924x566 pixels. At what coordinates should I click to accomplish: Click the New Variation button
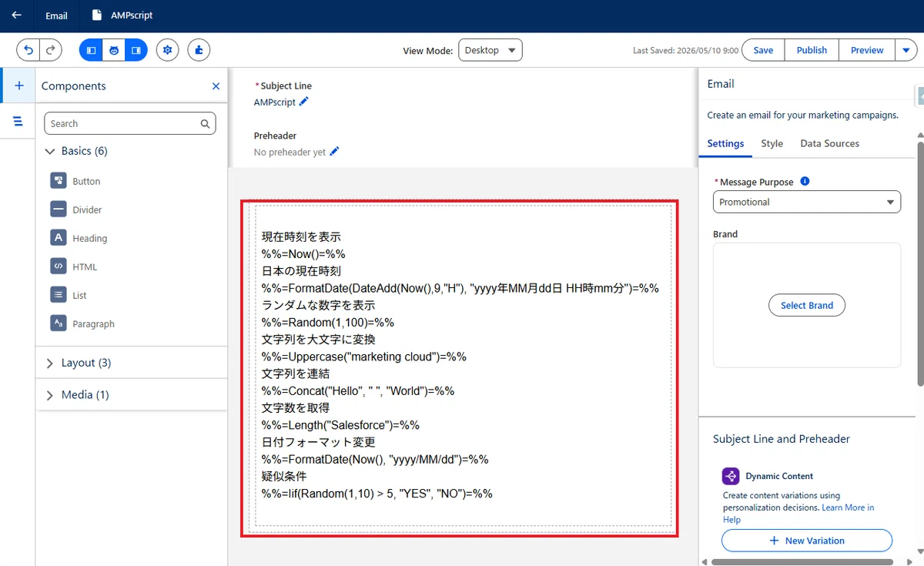click(807, 541)
